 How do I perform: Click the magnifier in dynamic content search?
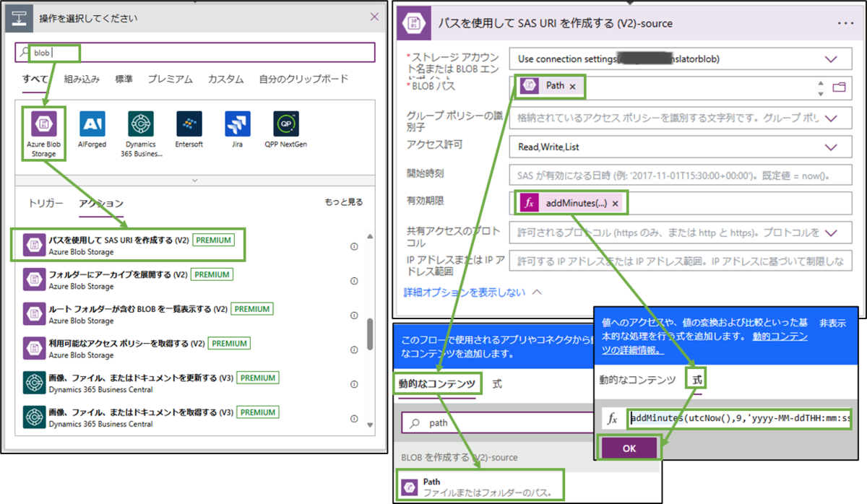tap(414, 423)
